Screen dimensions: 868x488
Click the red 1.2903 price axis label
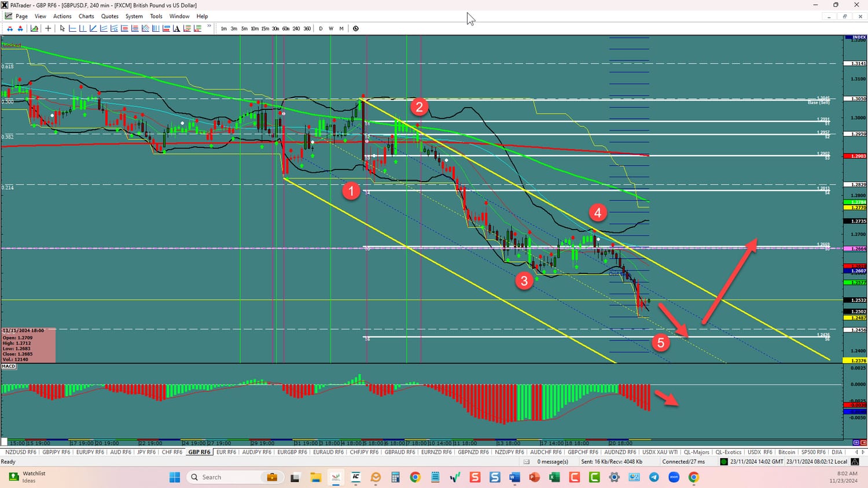pyautogui.click(x=855, y=156)
